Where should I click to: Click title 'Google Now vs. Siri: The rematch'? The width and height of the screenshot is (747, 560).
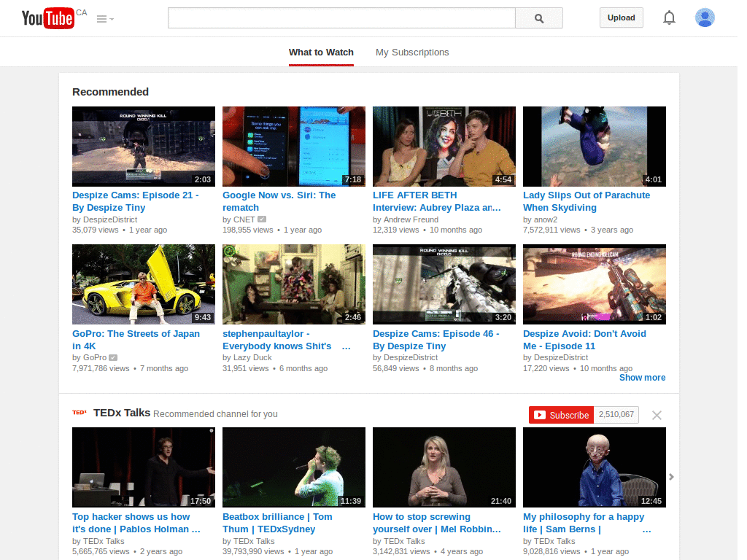[279, 201]
